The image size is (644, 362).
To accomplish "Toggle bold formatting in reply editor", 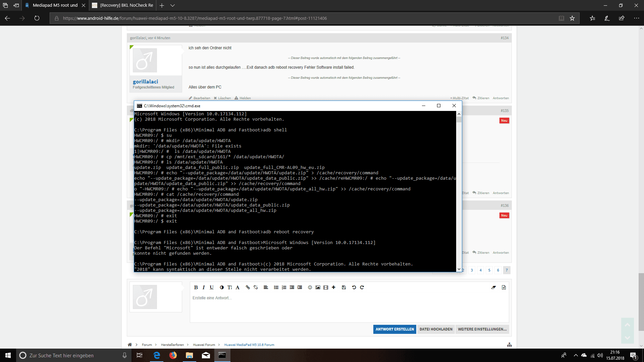I will coord(196,287).
